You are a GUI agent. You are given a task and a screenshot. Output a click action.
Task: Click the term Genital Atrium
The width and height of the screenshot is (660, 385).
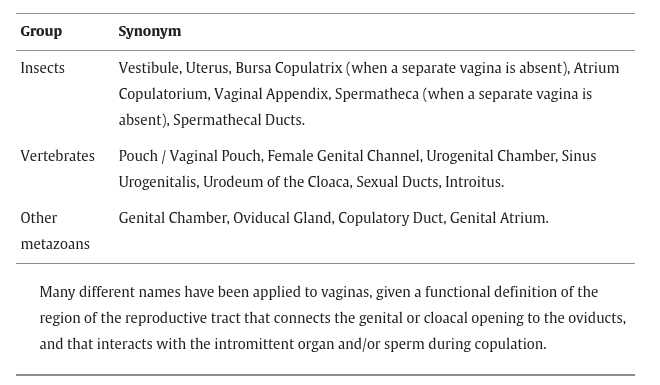498,218
